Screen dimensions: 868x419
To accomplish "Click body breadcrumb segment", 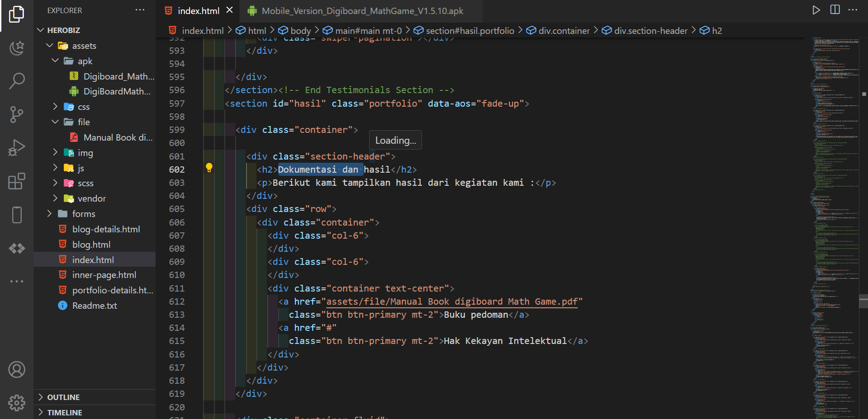I will (x=294, y=30).
